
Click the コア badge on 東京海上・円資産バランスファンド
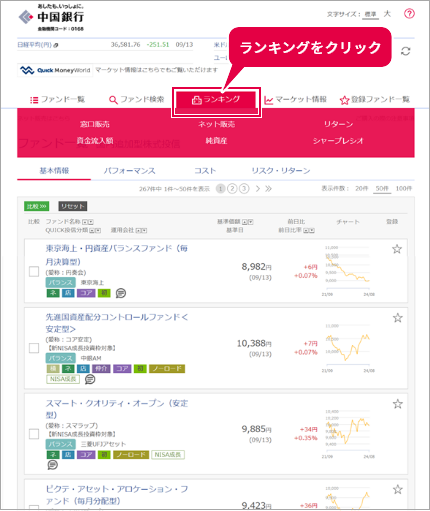pyautogui.click(x=86, y=293)
